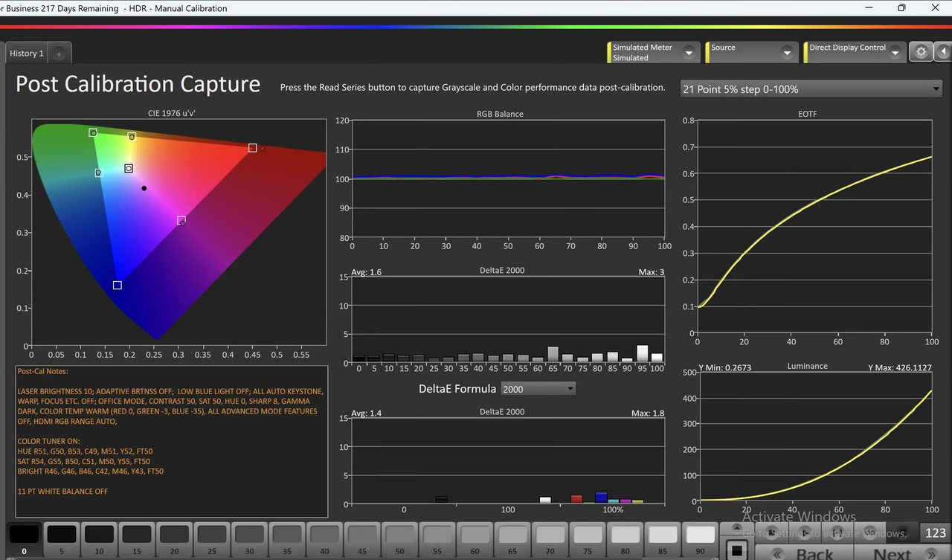
Task: Click the read series bracket icon
Action: 837,532
